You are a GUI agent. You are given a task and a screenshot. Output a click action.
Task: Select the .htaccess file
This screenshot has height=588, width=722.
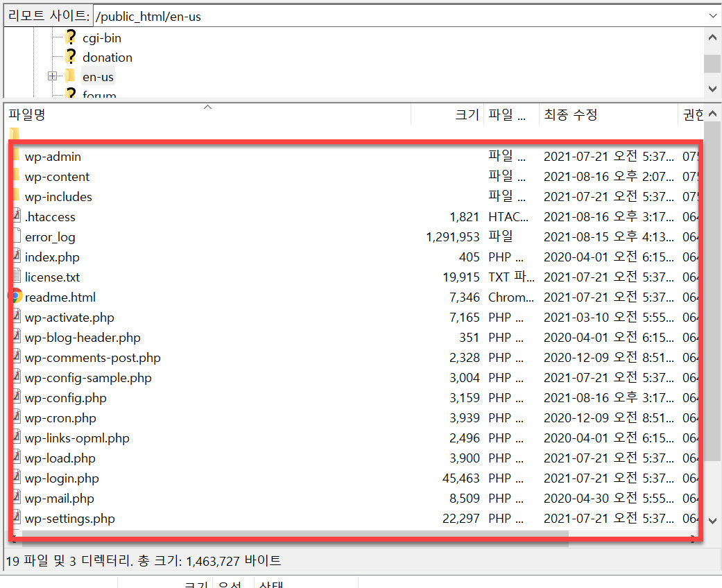[50, 217]
